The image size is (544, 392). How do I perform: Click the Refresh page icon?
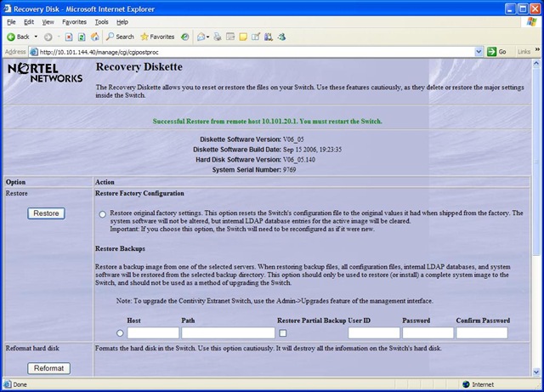tap(82, 37)
